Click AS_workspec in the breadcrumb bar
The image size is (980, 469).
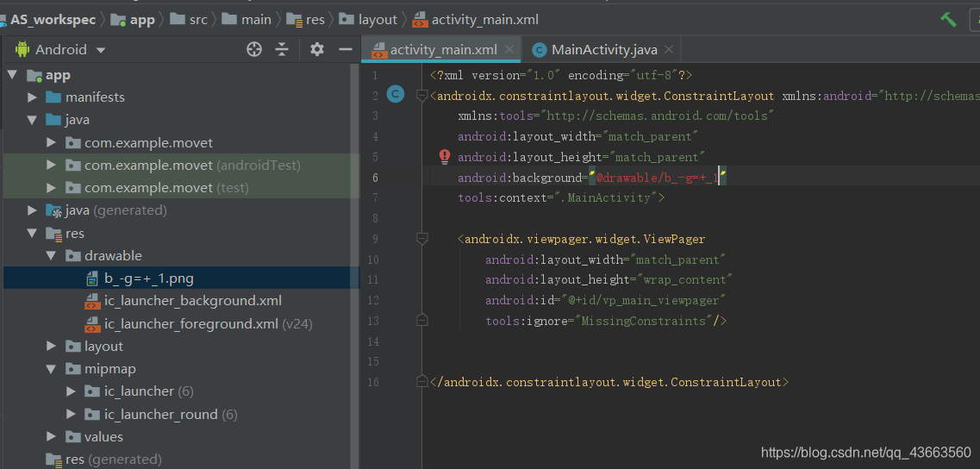53,19
